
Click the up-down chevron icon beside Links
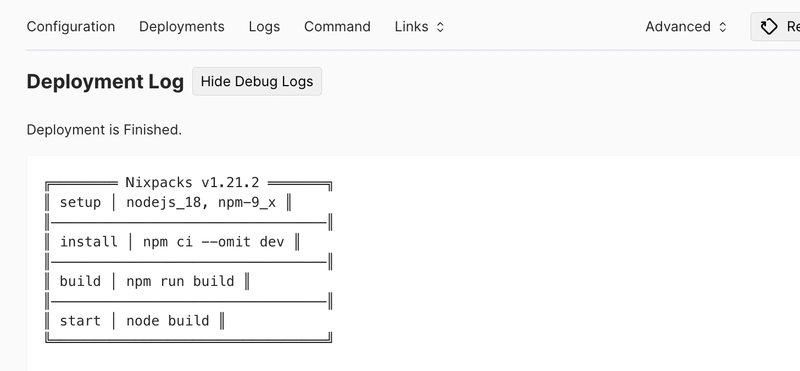point(440,27)
